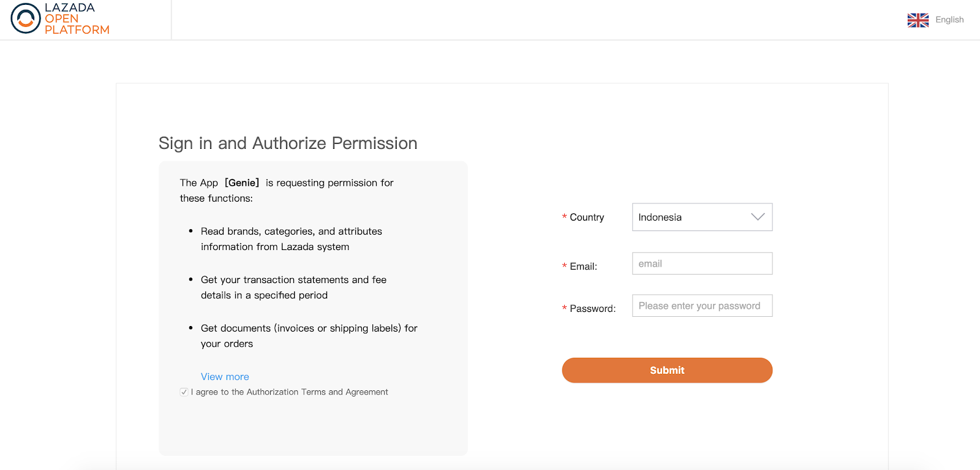Click the Authorization Terms and Agreement text
Viewport: 980px width, 470px height.
[317, 392]
